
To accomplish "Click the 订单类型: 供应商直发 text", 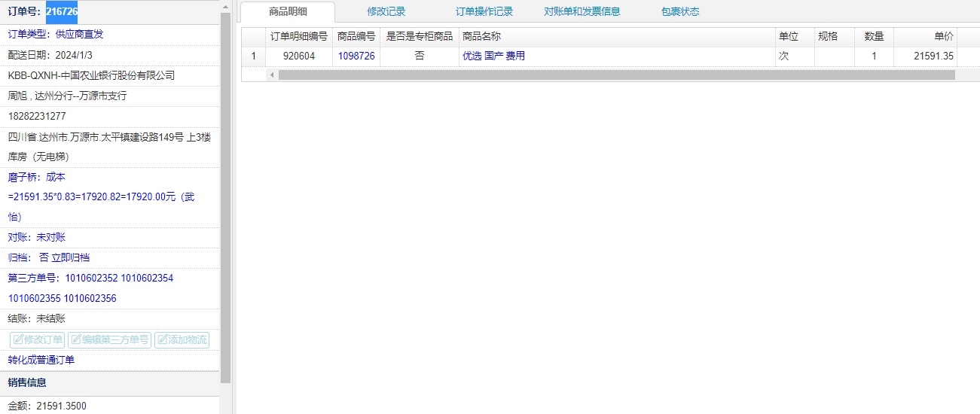I will [x=56, y=35].
